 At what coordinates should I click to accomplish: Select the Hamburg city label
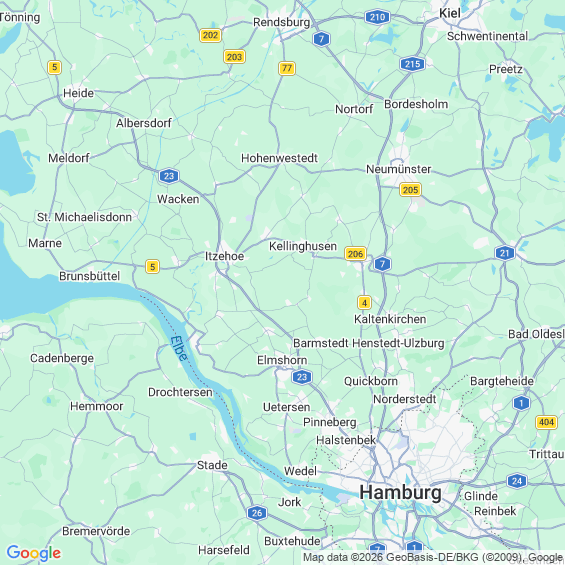(400, 492)
